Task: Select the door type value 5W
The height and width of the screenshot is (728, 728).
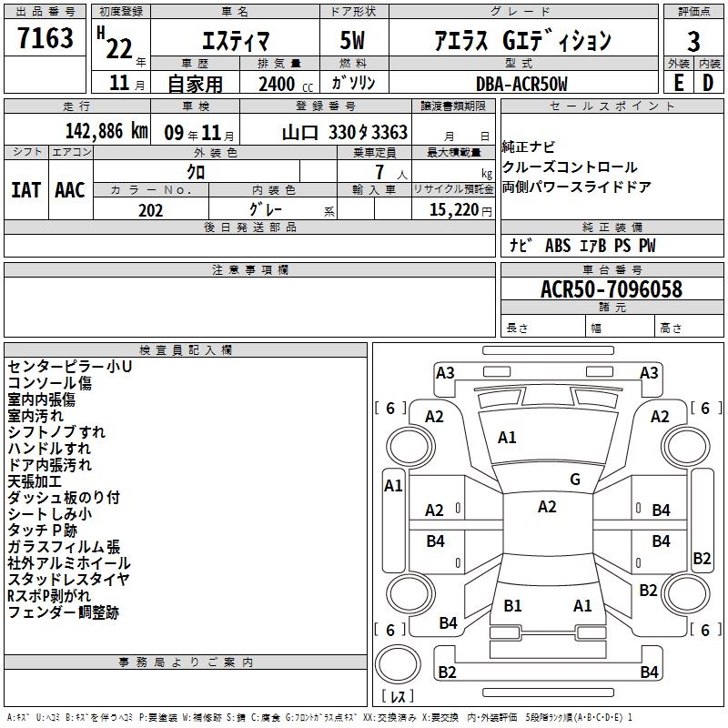Action: [x=352, y=40]
